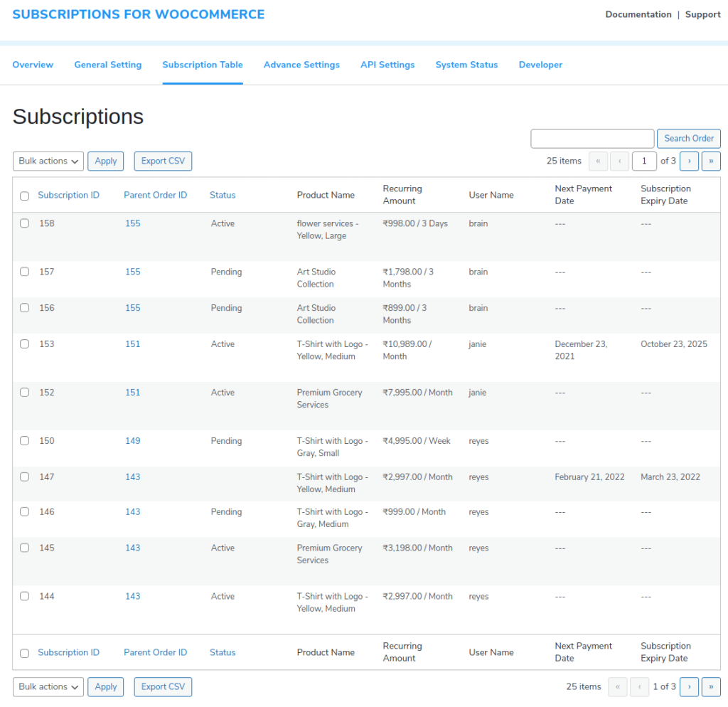
Task: Go to the previous page from top pagination
Action: (619, 161)
